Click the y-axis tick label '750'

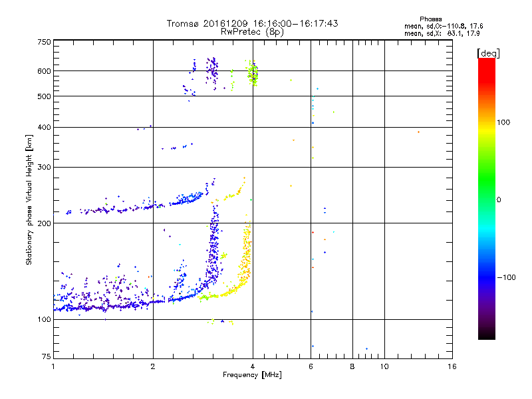(44, 42)
